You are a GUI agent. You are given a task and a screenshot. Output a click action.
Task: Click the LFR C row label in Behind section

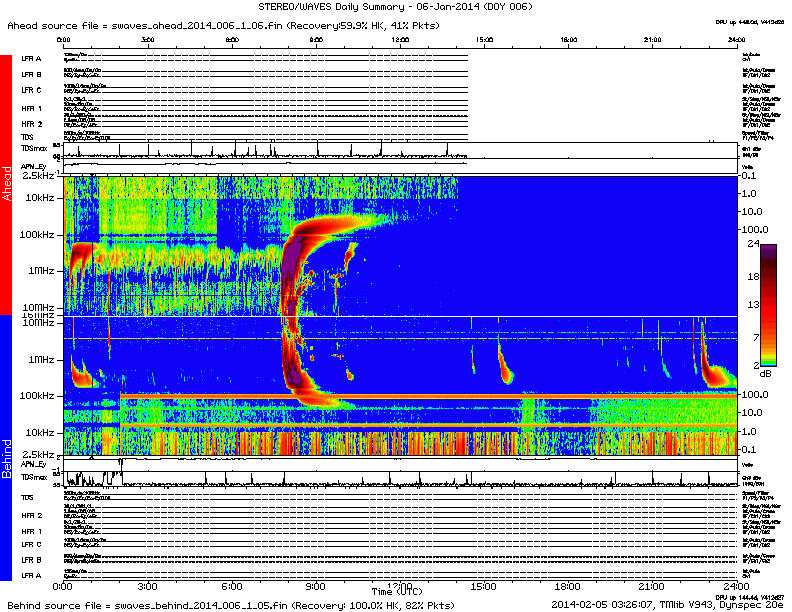click(x=31, y=544)
